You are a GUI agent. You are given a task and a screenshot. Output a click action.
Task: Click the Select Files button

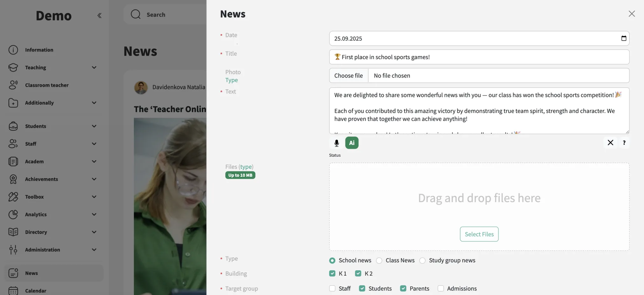pos(479,234)
